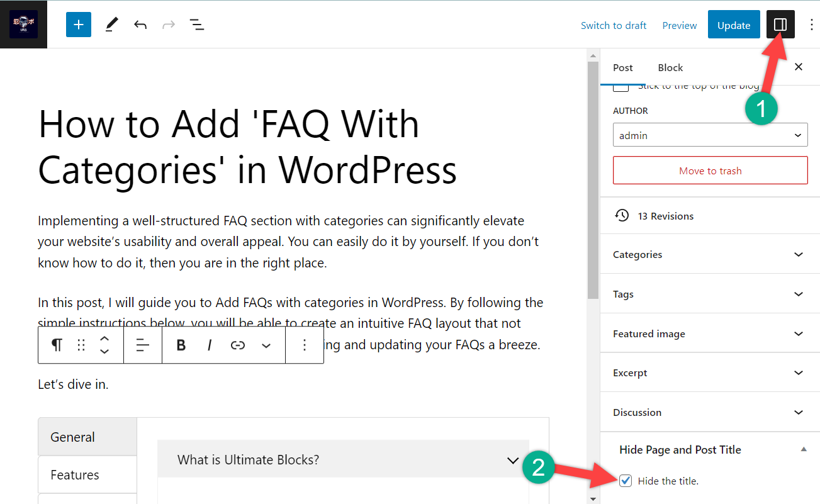
Task: Apply bold formatting
Action: coord(181,345)
